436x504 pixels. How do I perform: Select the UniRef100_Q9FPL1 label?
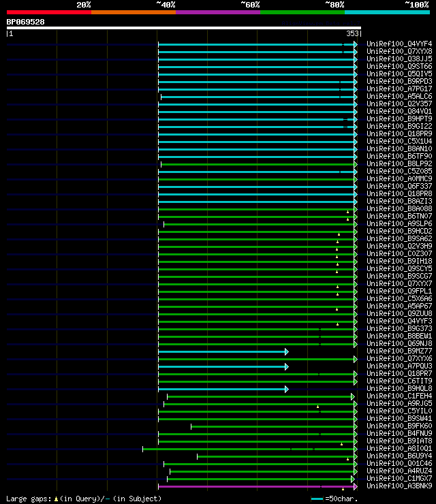click(x=399, y=291)
